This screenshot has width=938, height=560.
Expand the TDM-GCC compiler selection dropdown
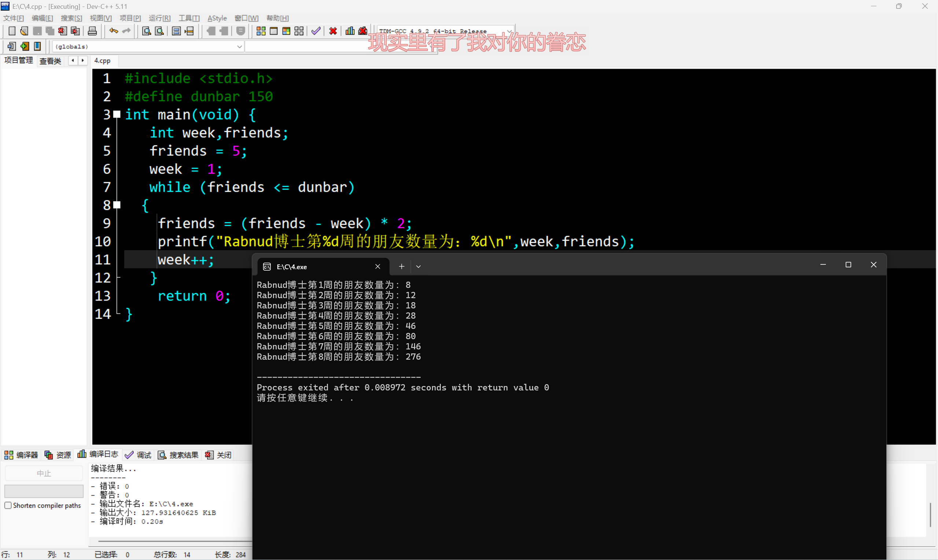pyautogui.click(x=509, y=31)
